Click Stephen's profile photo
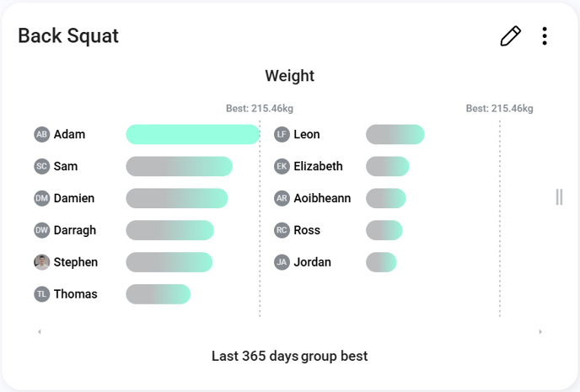580x392 pixels. [x=42, y=262]
